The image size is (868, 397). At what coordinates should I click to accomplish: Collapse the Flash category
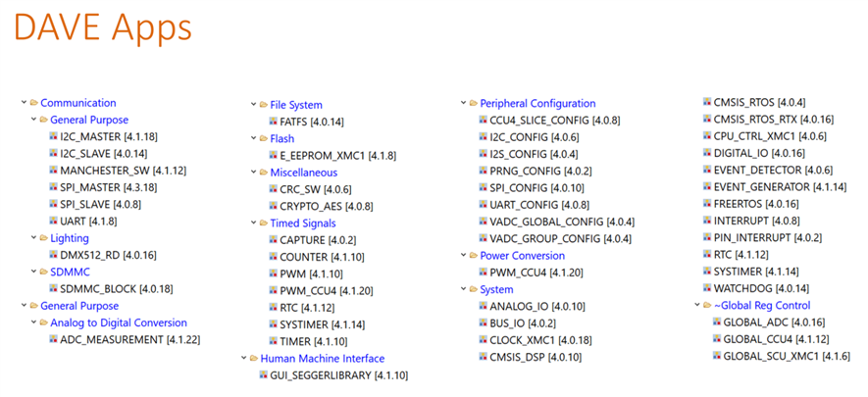pyautogui.click(x=254, y=138)
